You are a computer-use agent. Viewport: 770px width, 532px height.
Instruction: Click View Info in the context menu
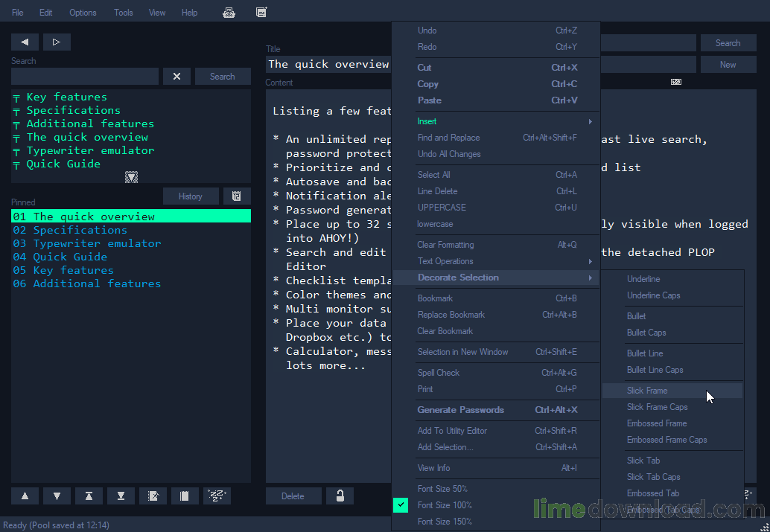coord(496,468)
